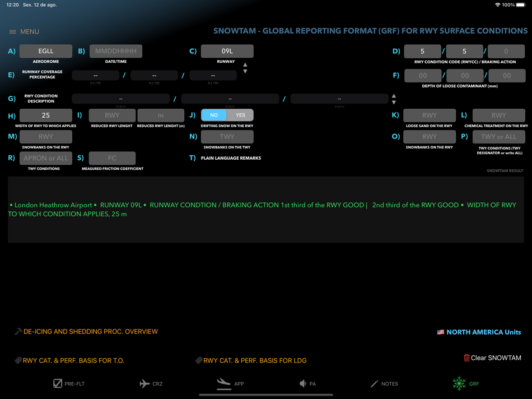This screenshot has width=532, height=399.
Task: Step up the runway coverage selector
Action: pyautogui.click(x=245, y=65)
